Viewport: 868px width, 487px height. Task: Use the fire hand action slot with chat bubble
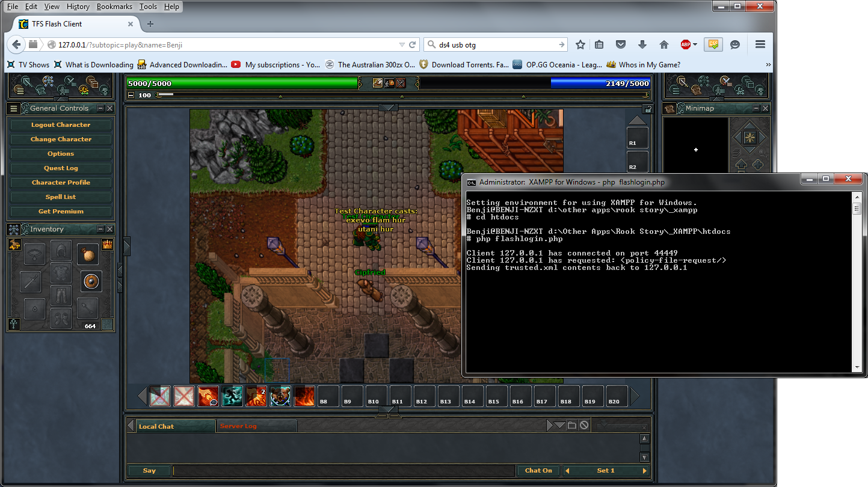pos(208,396)
